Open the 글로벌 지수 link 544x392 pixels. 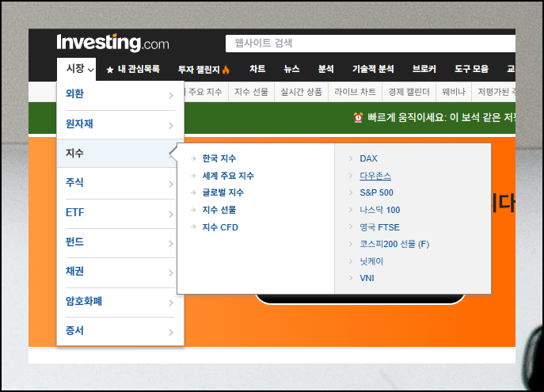click(x=223, y=192)
